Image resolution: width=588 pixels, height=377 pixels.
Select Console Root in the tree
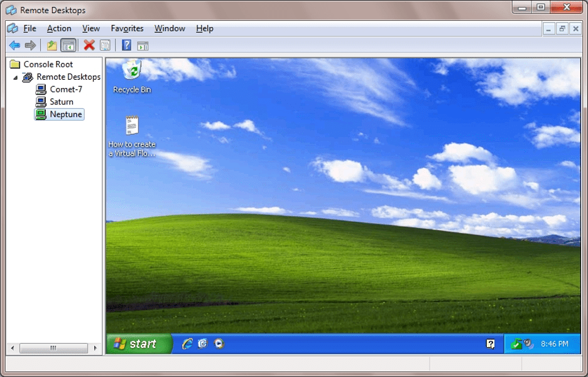(48, 65)
